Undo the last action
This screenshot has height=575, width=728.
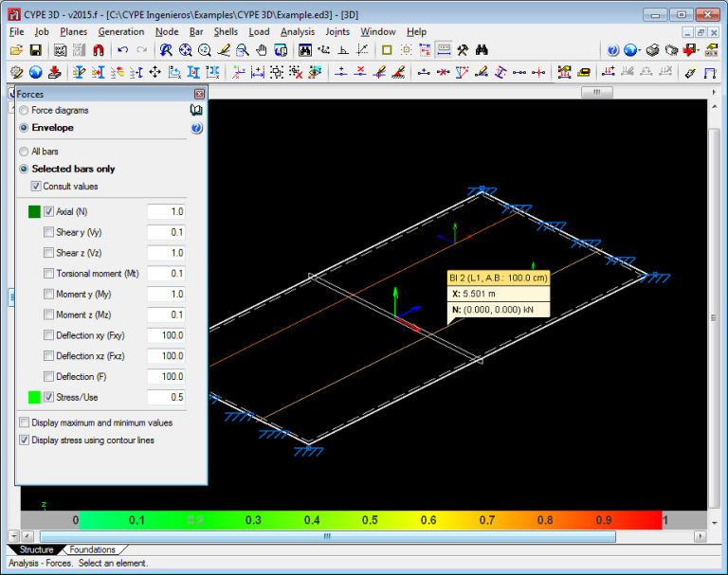point(122,50)
